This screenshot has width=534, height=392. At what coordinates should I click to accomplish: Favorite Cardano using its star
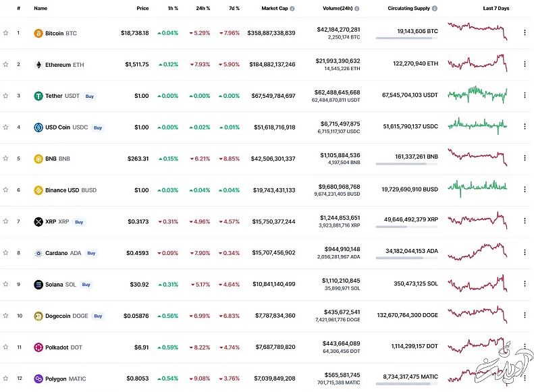(5, 253)
